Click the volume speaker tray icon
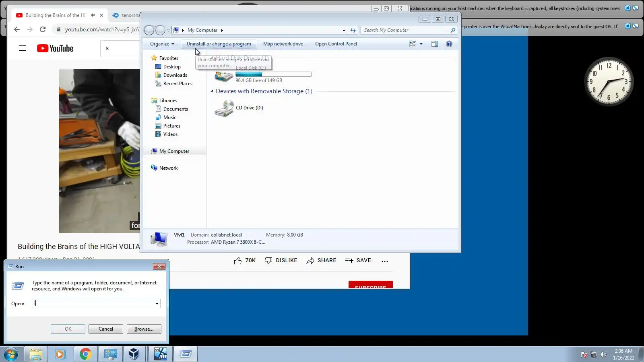The image size is (644, 362). tap(603, 354)
